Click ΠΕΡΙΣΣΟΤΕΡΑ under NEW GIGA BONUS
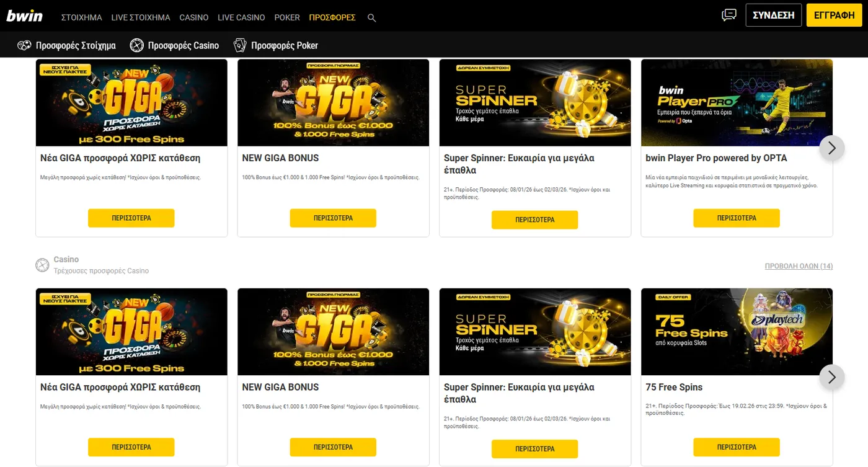 point(333,218)
